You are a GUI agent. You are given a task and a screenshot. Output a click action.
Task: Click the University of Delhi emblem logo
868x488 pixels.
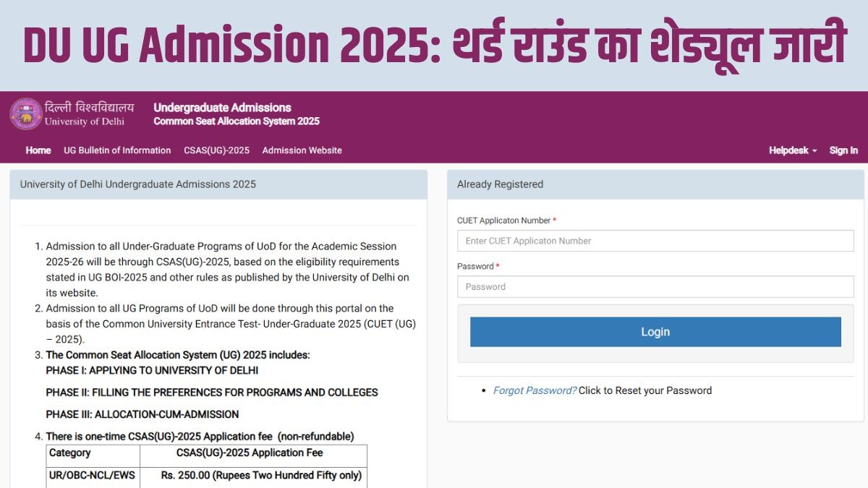point(25,114)
